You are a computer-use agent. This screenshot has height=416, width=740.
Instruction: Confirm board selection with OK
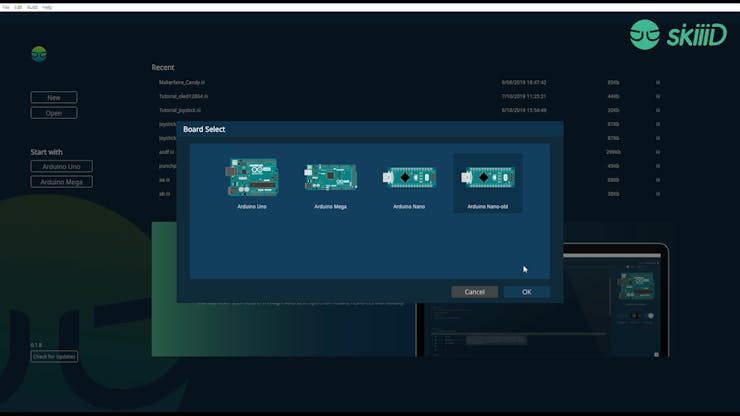click(526, 292)
